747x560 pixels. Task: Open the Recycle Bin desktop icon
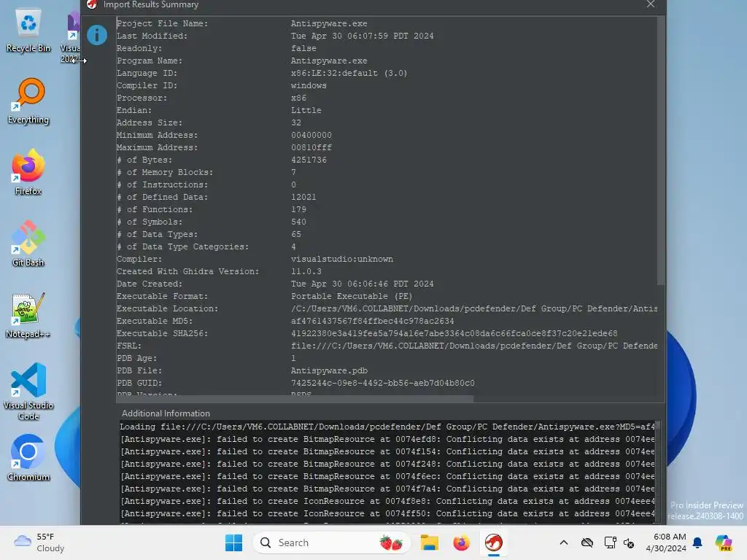tap(28, 31)
